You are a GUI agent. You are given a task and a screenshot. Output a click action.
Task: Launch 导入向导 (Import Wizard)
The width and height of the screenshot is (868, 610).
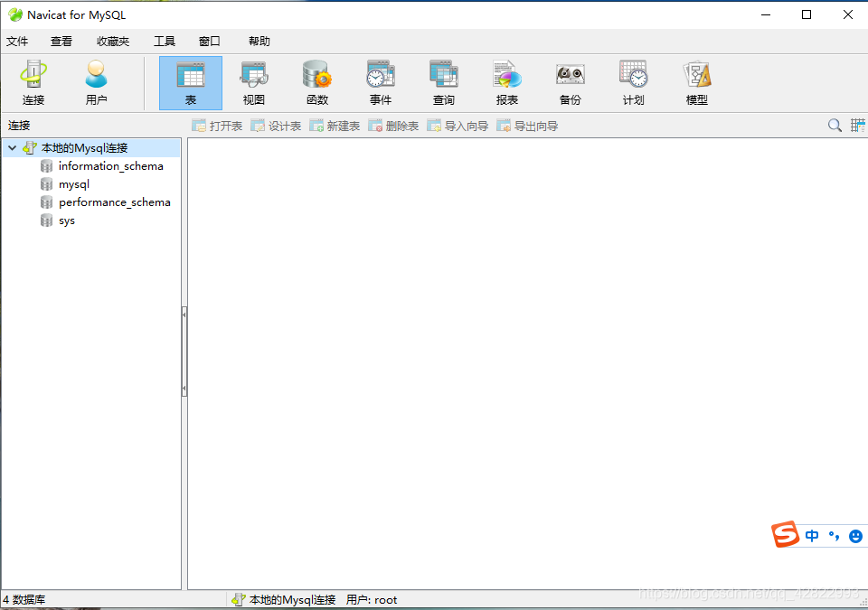(458, 126)
